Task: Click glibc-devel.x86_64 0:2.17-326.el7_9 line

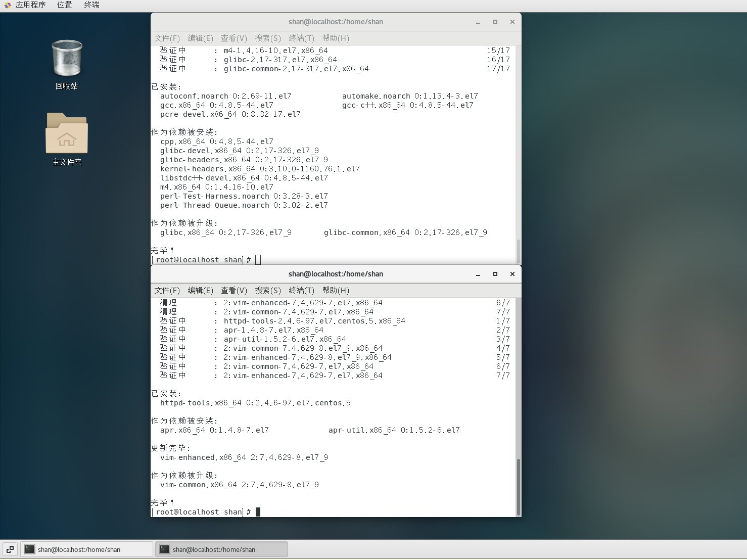Action: (x=240, y=151)
